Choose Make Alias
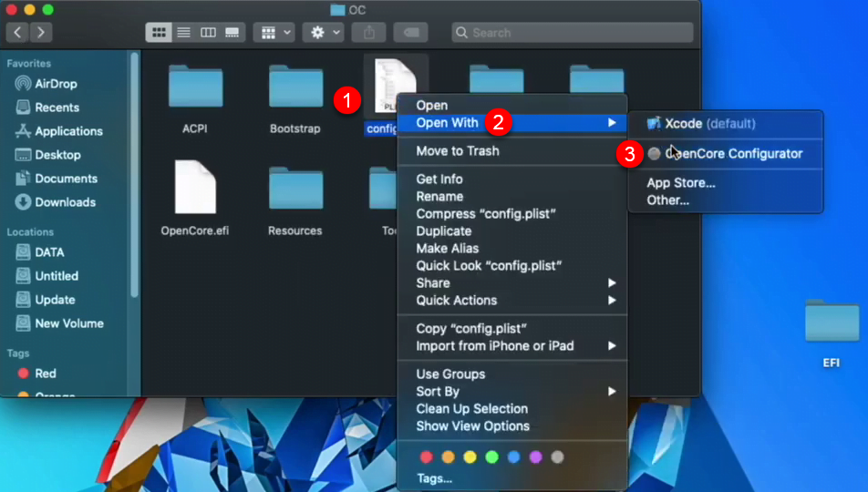Screen dimensions: 868x492 (x=512, y=249)
